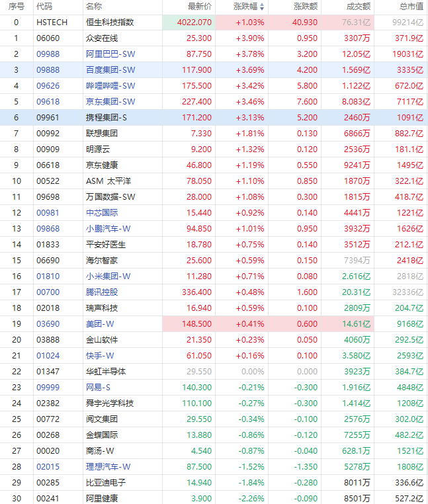Click 腾讯控股 price 336.400

196,292
